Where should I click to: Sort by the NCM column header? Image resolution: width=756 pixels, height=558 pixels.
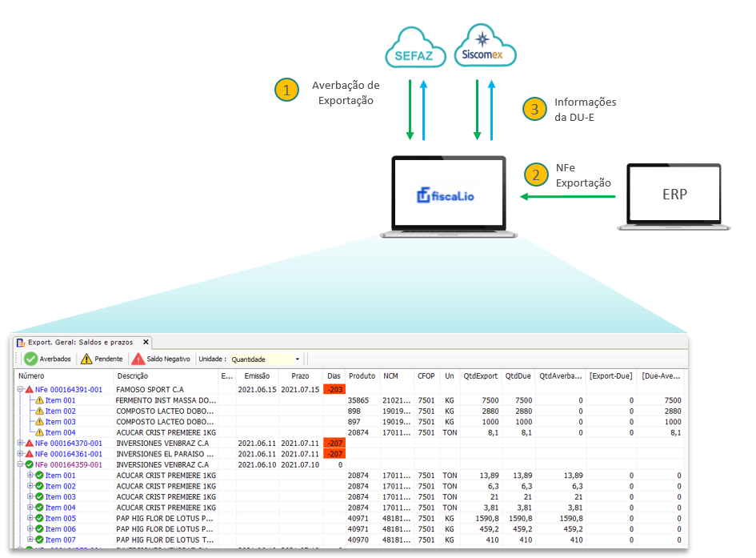397,375
